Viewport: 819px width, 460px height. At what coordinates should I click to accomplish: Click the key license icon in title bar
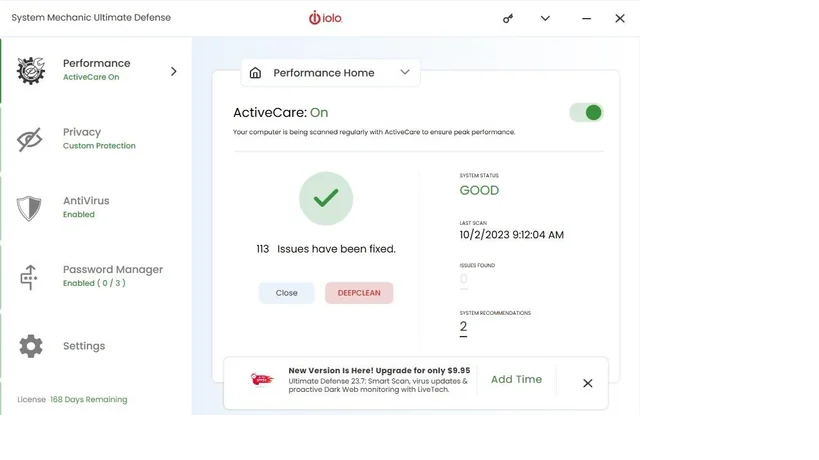click(x=508, y=19)
